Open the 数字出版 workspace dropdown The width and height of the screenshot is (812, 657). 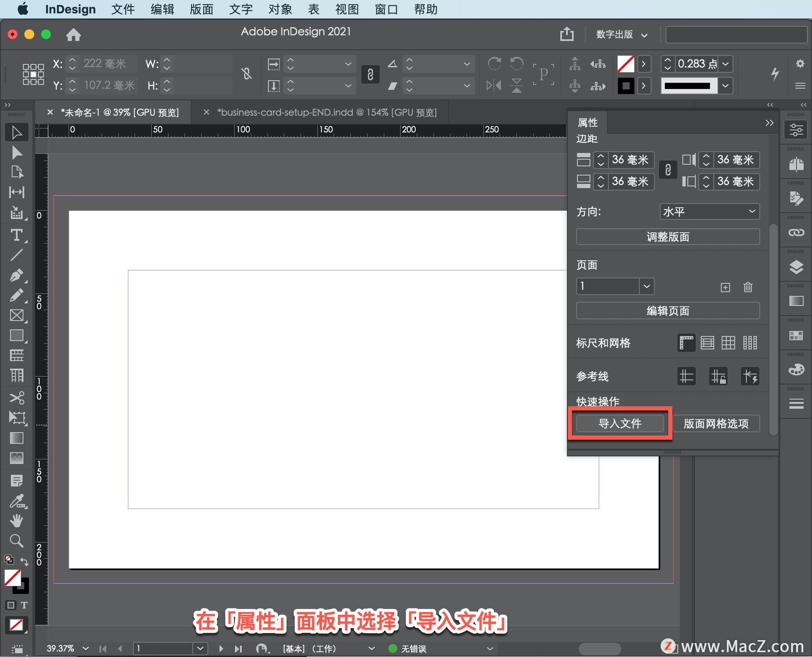pos(621,35)
